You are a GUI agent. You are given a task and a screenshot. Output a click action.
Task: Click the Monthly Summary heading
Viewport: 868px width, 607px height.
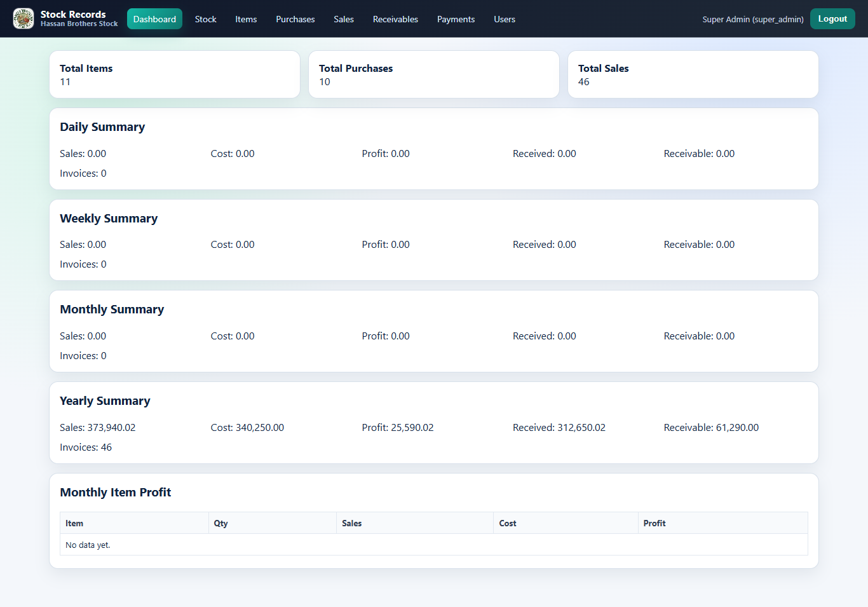pyautogui.click(x=112, y=309)
